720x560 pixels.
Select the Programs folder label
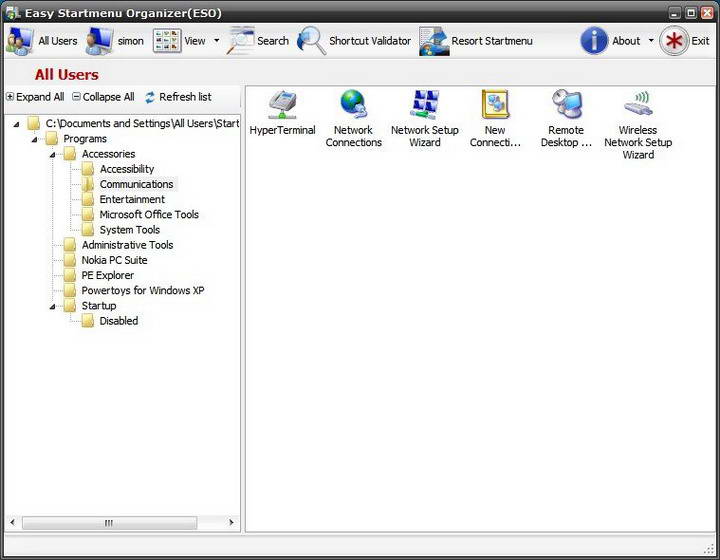85,139
